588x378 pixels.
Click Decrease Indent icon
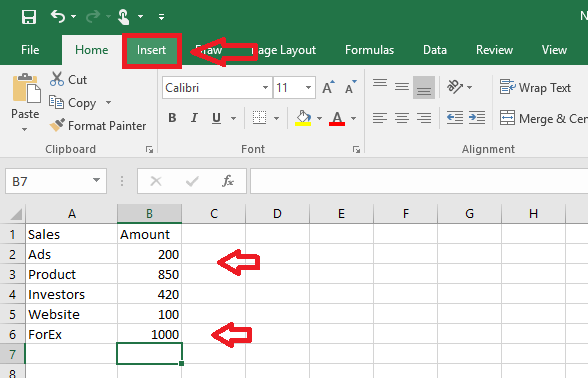tap(455, 118)
